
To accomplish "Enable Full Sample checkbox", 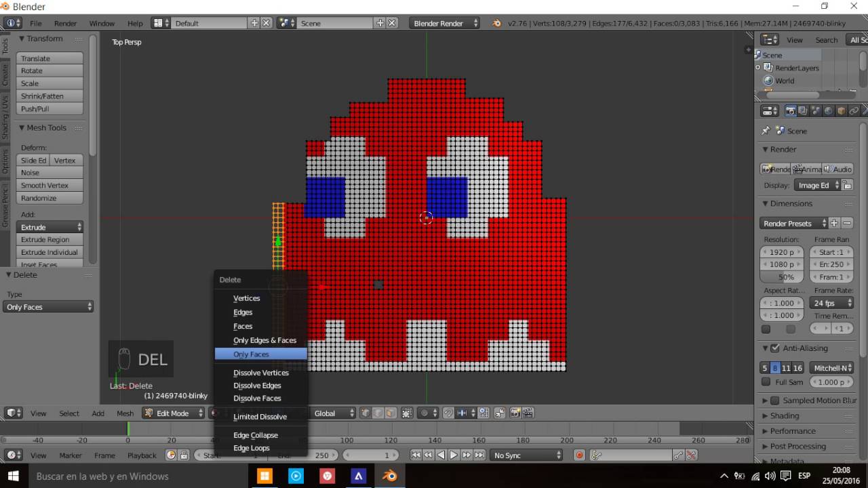I will 766,382.
